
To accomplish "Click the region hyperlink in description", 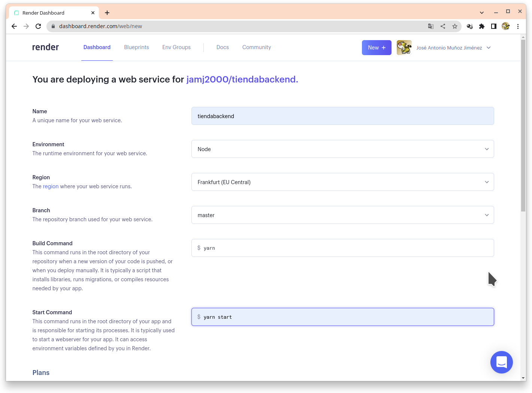I will point(51,186).
